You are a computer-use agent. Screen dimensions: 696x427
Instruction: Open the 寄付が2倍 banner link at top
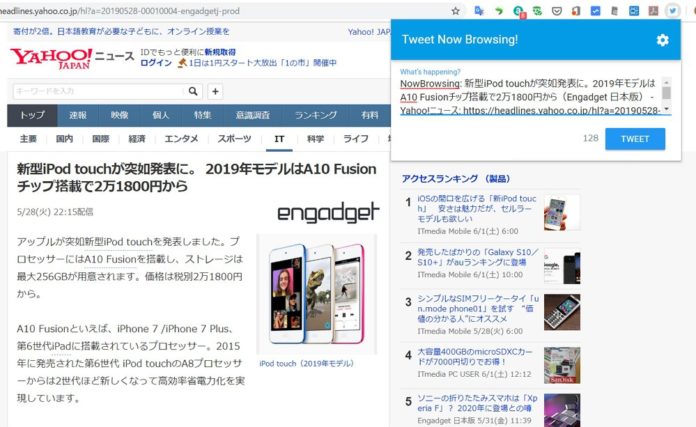pos(121,32)
